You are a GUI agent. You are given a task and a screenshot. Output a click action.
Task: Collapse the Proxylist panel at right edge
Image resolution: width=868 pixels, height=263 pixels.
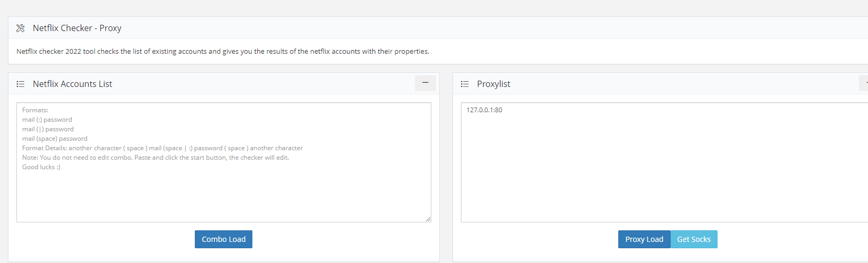click(x=865, y=83)
